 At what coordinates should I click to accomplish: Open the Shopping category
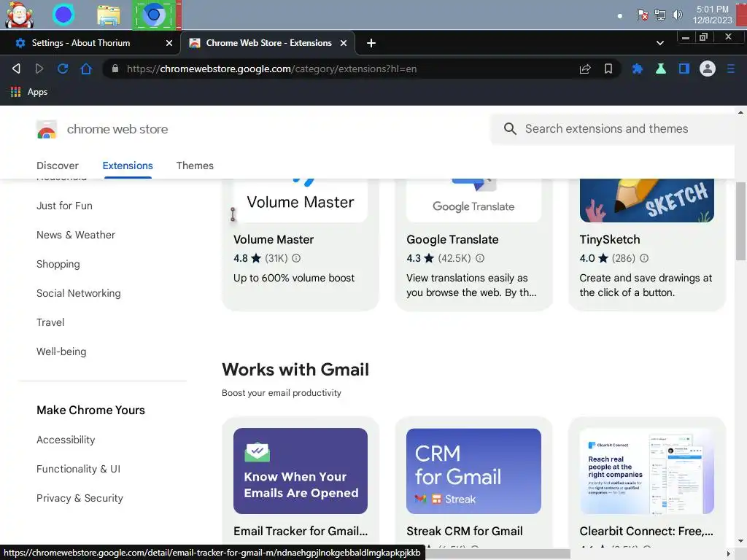[x=58, y=264]
